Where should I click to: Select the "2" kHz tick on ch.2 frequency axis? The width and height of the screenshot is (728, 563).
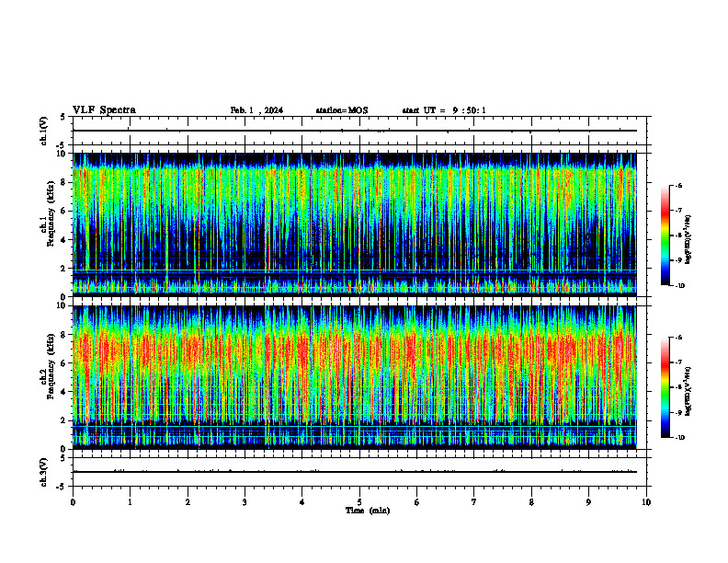[65, 420]
